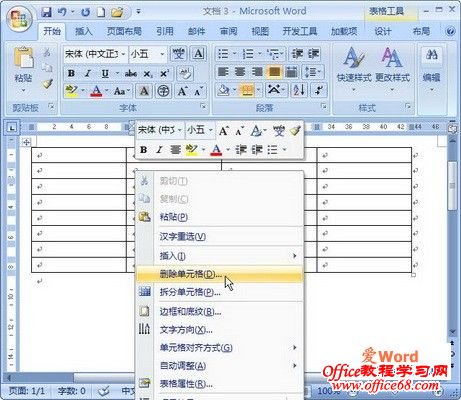Open 边框和底纹(B)... from context menu

click(x=220, y=312)
